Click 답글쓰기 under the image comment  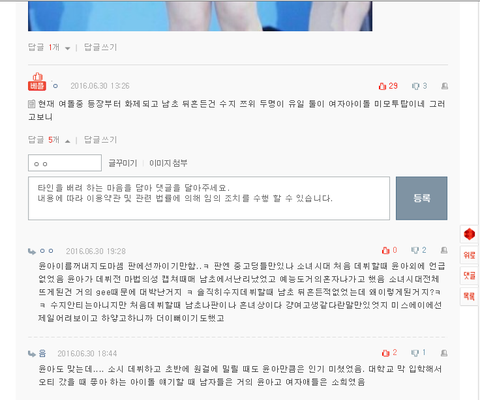[x=100, y=47]
